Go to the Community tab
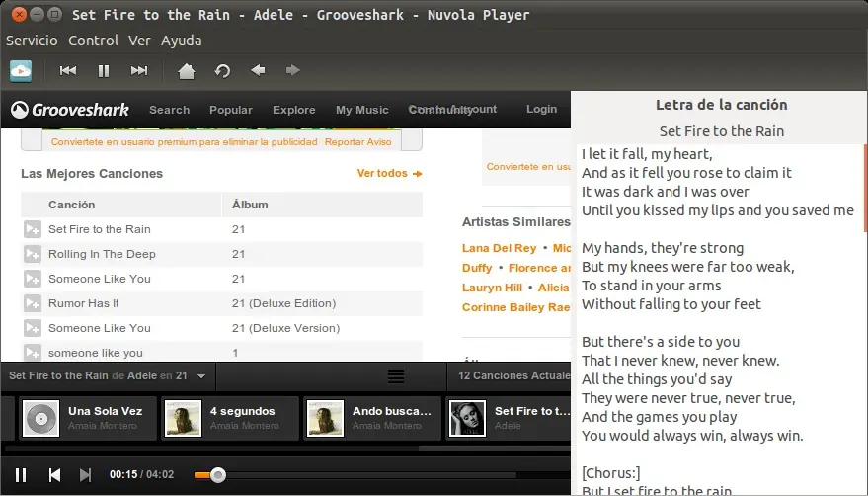 [440, 110]
